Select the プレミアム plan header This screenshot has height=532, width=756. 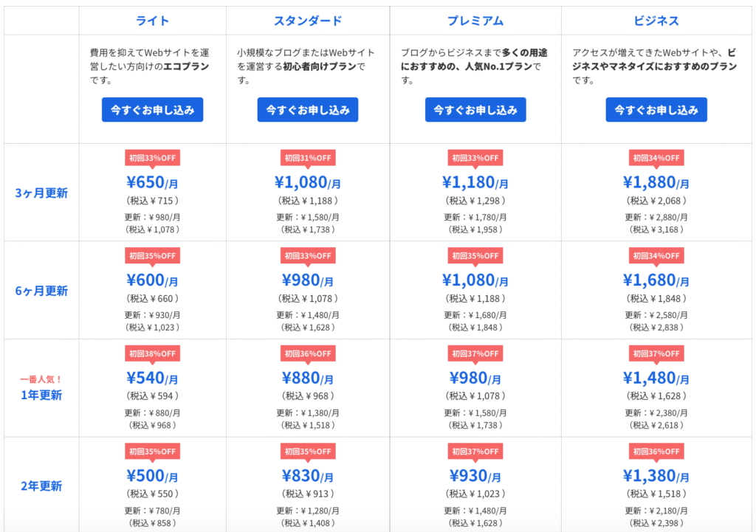click(475, 21)
